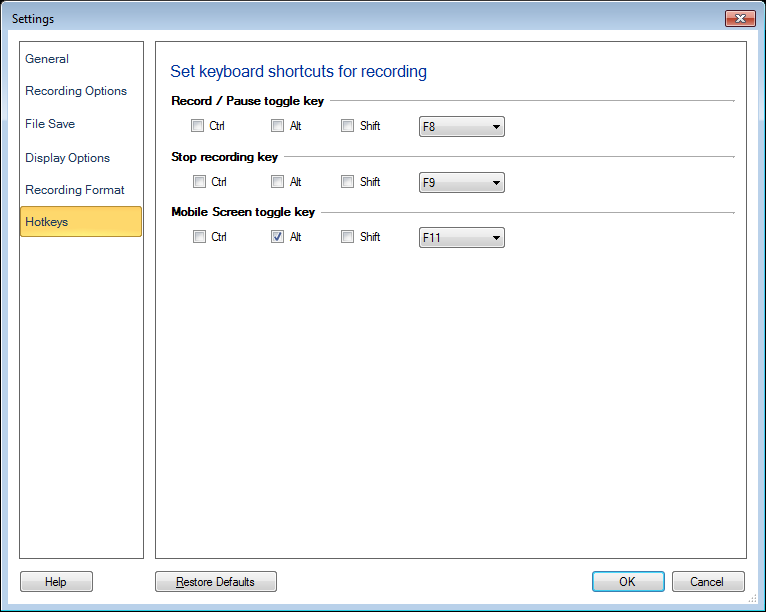Open the F11 mobile screen key dropdown
This screenshot has height=612, width=766.
[x=461, y=238]
